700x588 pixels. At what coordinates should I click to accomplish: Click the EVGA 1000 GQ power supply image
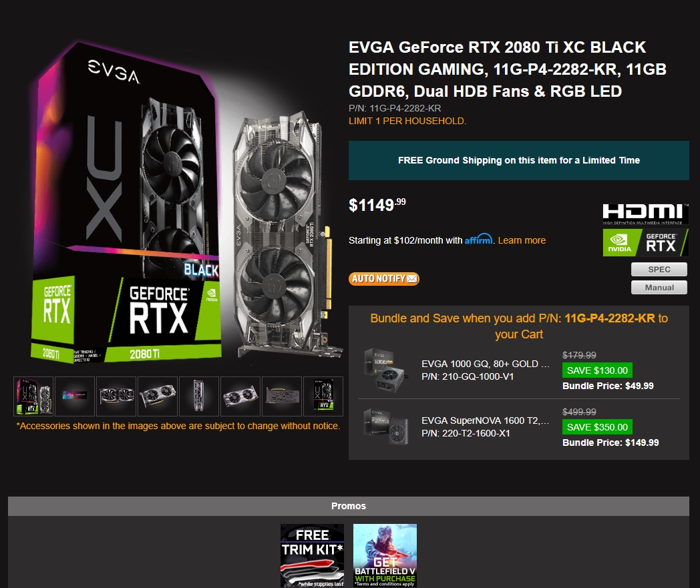coord(384,370)
